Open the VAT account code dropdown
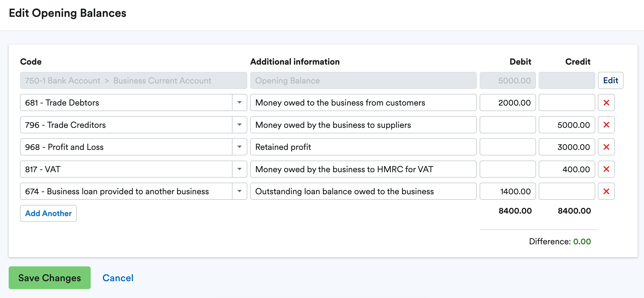Image resolution: width=644 pixels, height=298 pixels. click(240, 169)
